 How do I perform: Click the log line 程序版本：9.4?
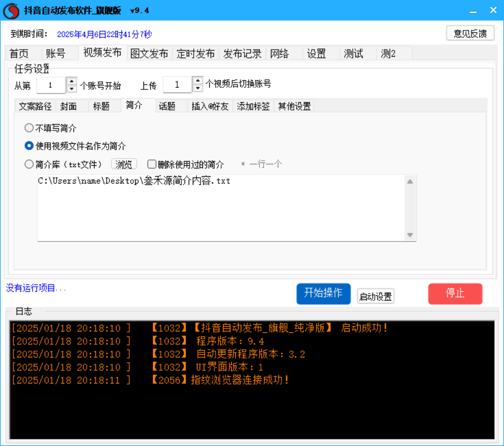tap(138, 341)
